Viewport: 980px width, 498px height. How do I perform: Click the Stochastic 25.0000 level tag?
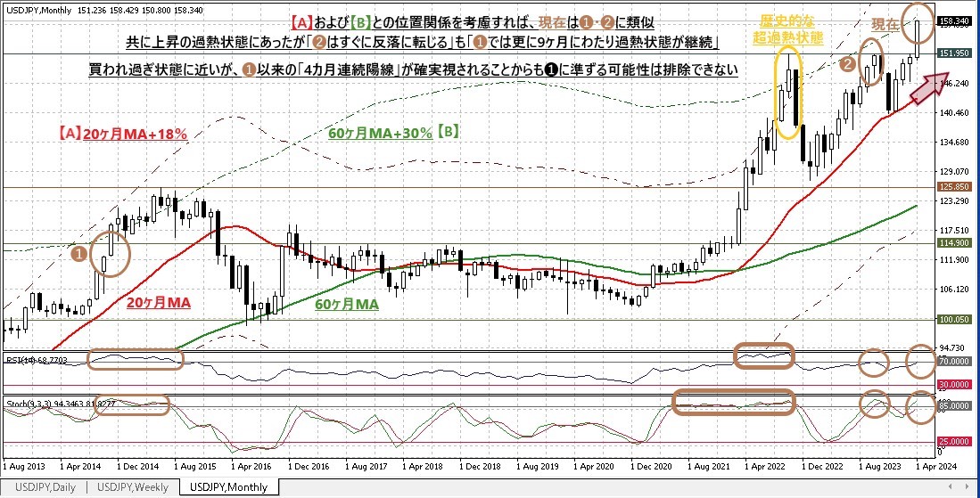[x=954, y=442]
